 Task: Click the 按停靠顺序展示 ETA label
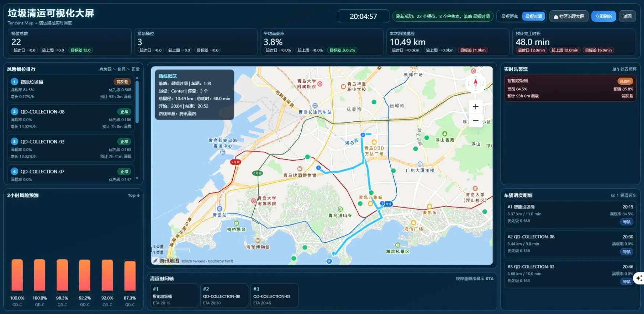click(x=475, y=279)
